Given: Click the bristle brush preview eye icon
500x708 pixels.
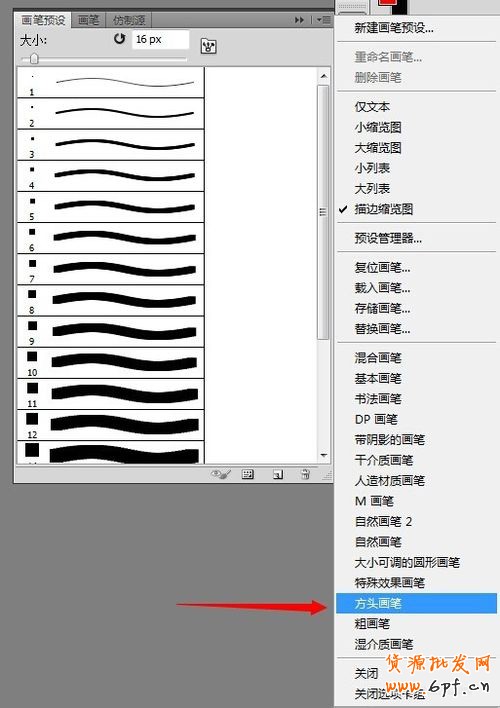Looking at the screenshot, I should coord(221,474).
